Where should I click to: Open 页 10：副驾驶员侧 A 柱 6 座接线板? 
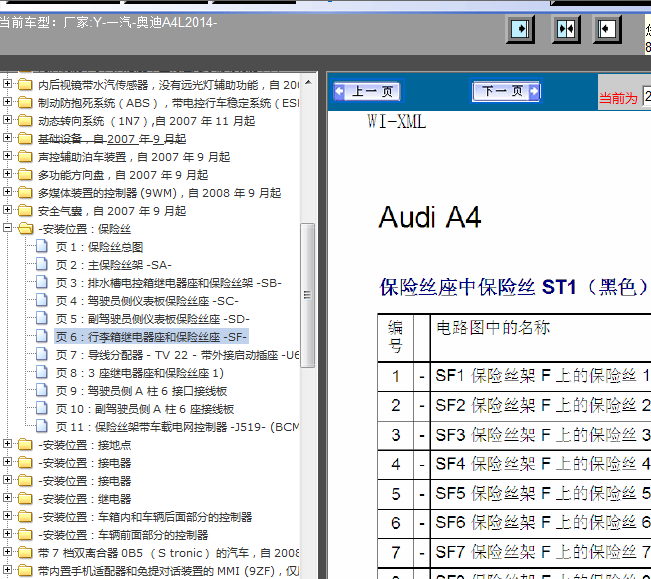[145, 409]
